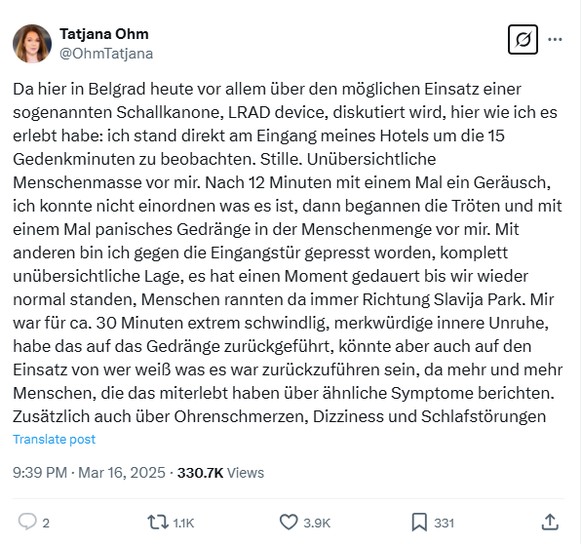View the 330.7K Views analytics

tap(220, 473)
